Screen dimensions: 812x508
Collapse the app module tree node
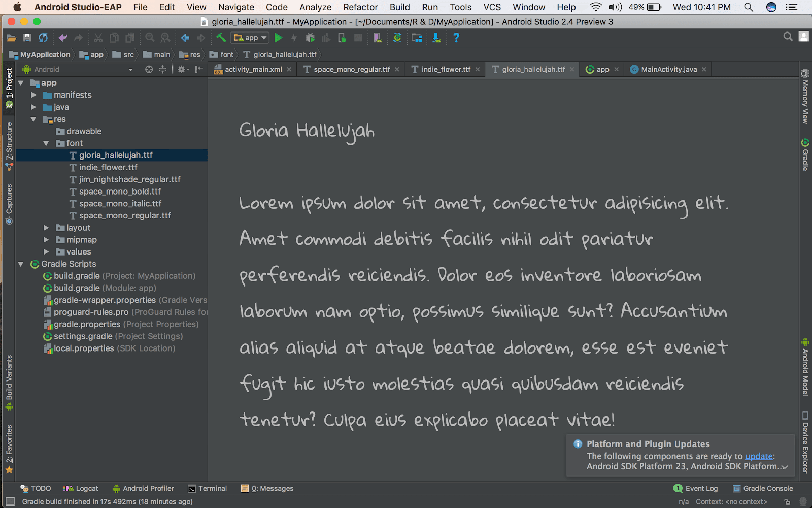(21, 83)
